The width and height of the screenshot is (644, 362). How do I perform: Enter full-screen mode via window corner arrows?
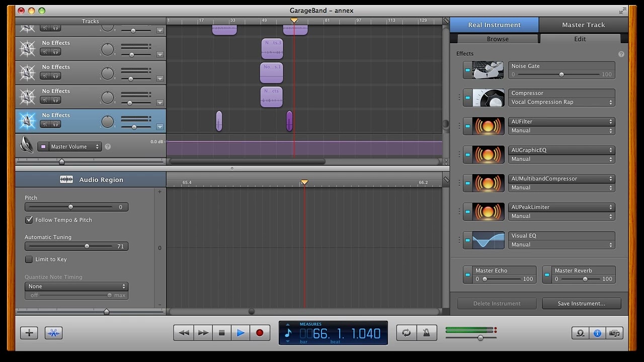[623, 11]
